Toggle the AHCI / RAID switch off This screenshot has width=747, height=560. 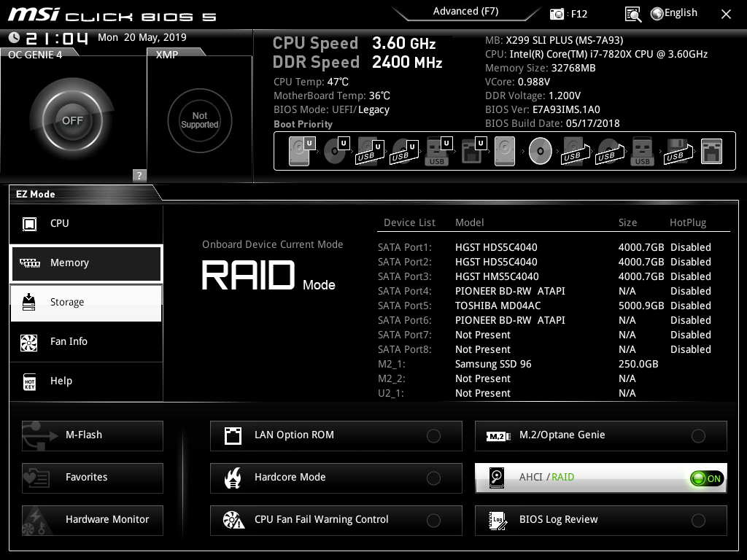707,478
